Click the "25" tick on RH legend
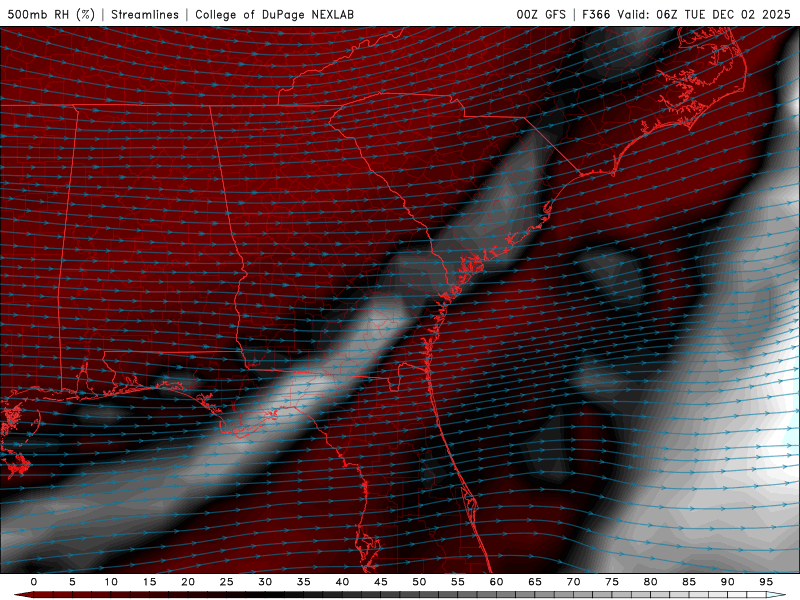This screenshot has height=600, width=800. tap(227, 582)
